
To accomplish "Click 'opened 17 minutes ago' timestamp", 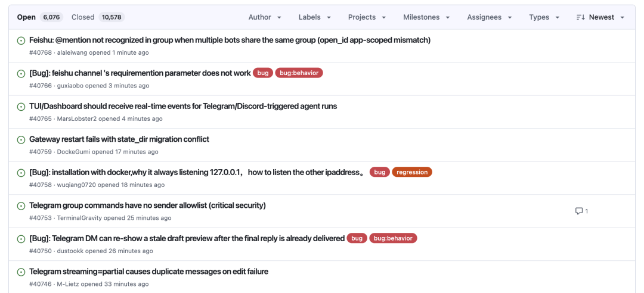I will 125,152.
